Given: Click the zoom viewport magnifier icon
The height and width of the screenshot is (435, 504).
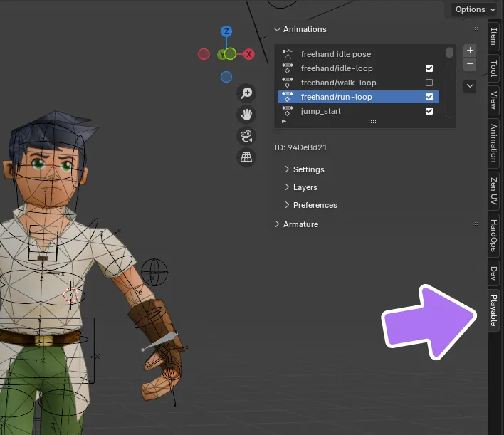Looking at the screenshot, I should [246, 93].
